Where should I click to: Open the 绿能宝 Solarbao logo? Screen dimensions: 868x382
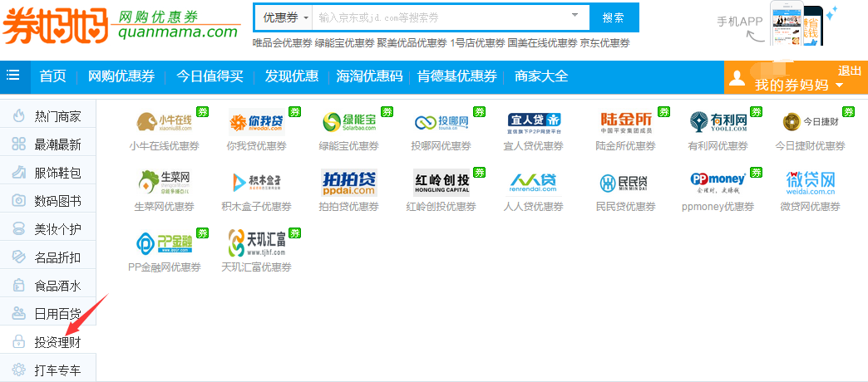[x=349, y=121]
